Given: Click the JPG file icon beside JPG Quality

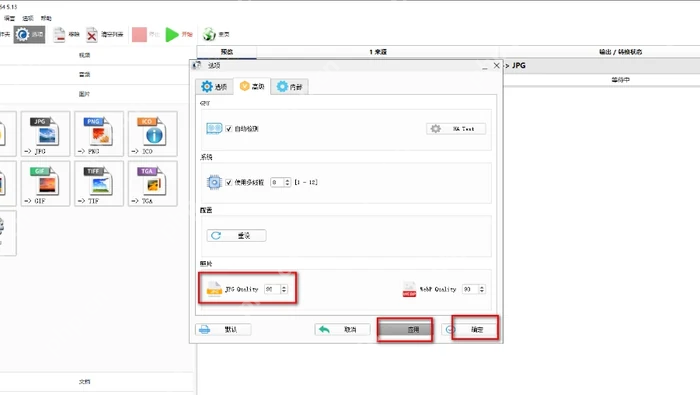Looking at the screenshot, I should (x=214, y=289).
